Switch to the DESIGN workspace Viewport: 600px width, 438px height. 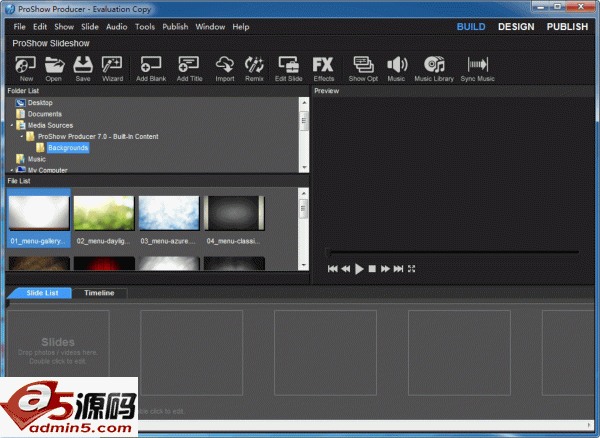pyautogui.click(x=516, y=27)
